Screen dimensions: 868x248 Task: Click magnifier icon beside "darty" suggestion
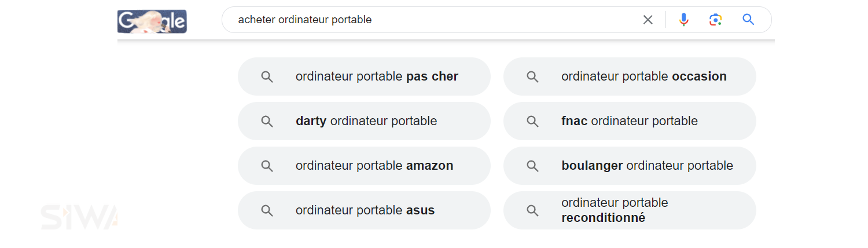[267, 121]
